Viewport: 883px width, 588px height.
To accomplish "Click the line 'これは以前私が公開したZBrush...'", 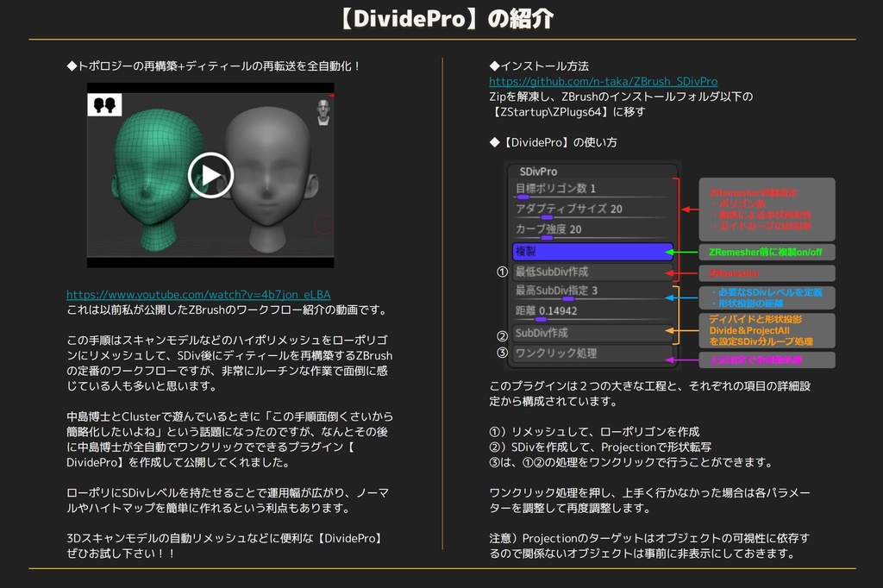I will tap(228, 310).
